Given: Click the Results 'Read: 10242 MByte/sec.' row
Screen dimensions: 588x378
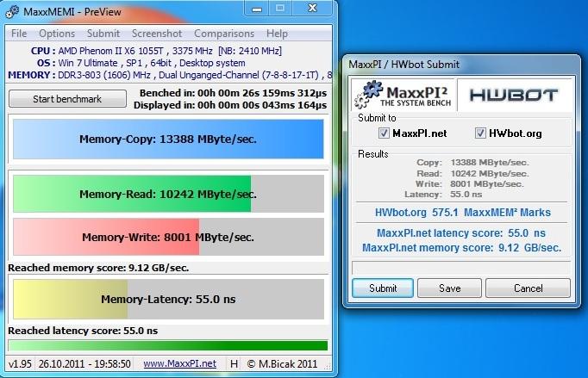Looking at the screenshot, I should point(472,174).
